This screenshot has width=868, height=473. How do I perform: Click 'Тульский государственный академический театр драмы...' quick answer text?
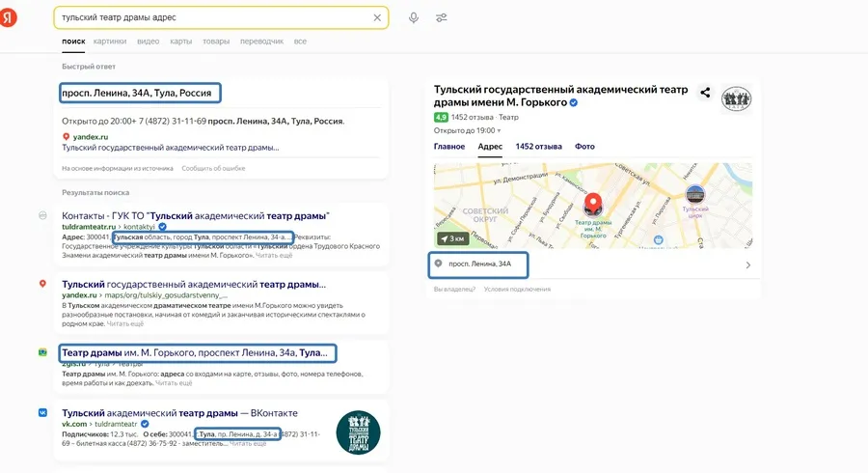click(x=171, y=148)
